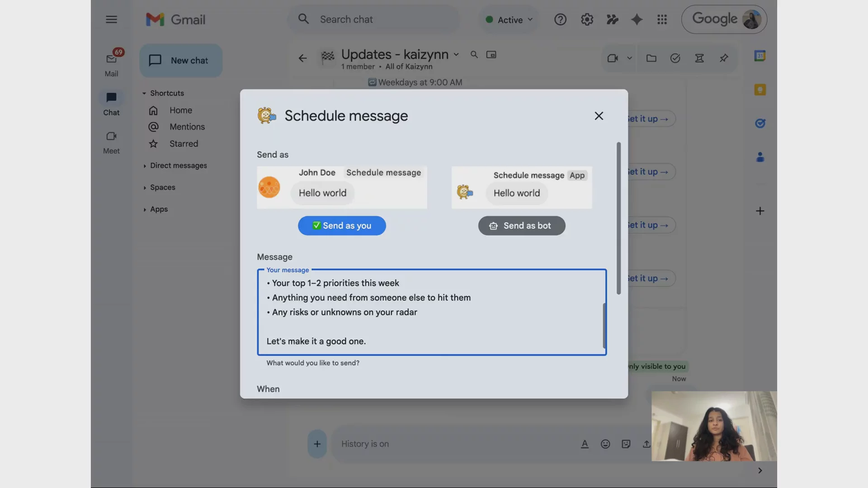This screenshot has width=868, height=488.
Task: Start a video call camera icon
Action: pos(613,58)
